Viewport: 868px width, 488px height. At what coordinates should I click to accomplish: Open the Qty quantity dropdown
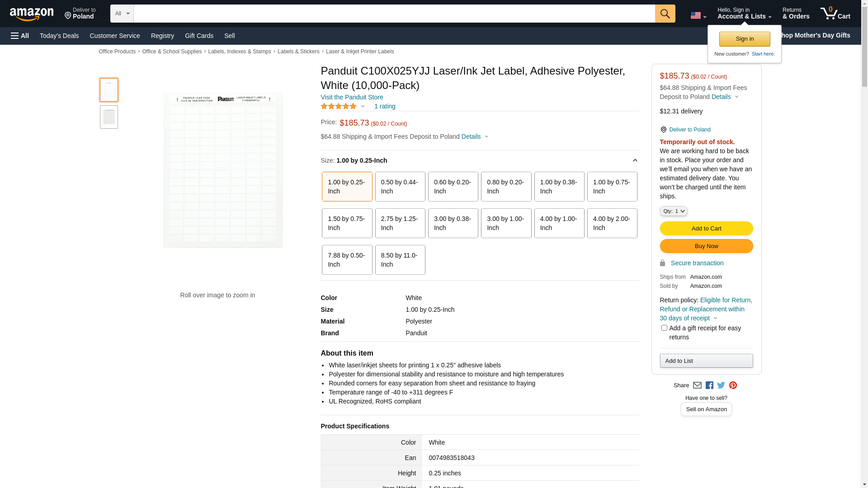673,211
